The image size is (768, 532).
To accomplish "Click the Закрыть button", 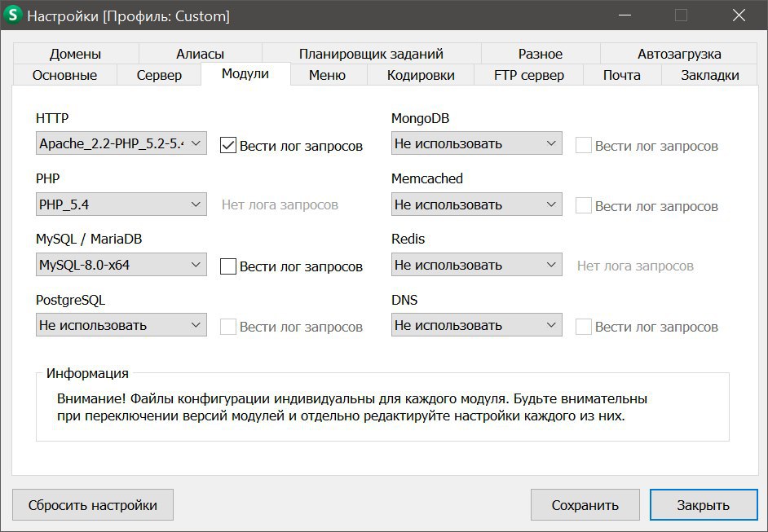I will (x=704, y=504).
